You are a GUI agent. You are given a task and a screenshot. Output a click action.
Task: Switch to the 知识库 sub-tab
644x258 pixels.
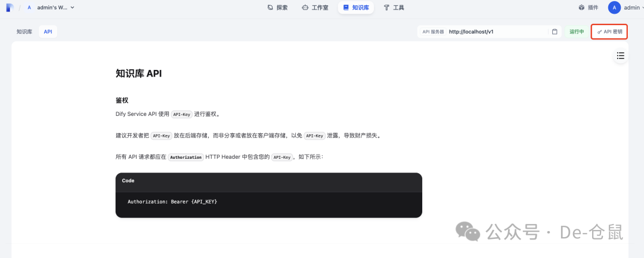[24, 31]
